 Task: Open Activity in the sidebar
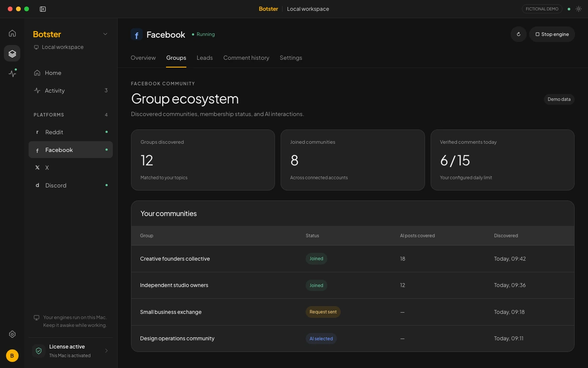click(70, 90)
